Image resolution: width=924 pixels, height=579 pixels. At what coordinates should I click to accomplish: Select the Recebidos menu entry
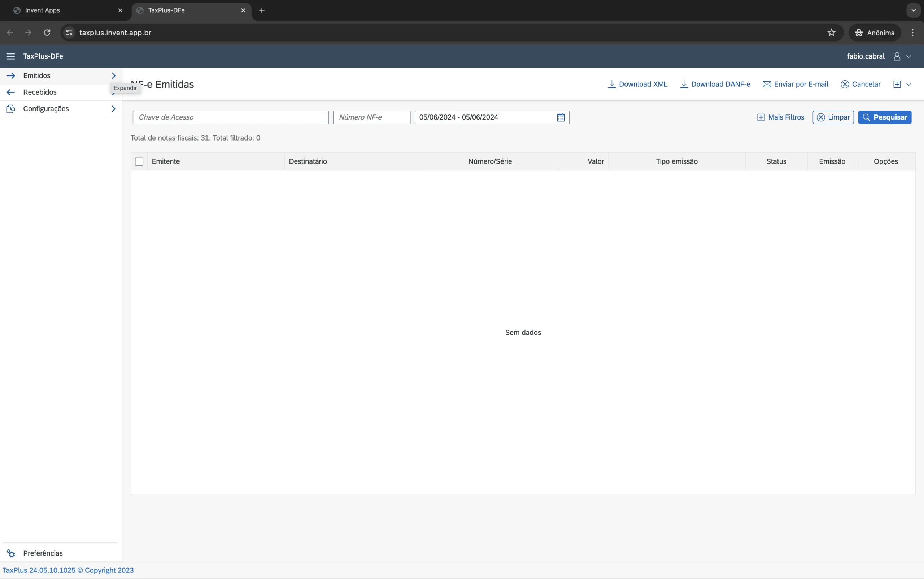(40, 91)
